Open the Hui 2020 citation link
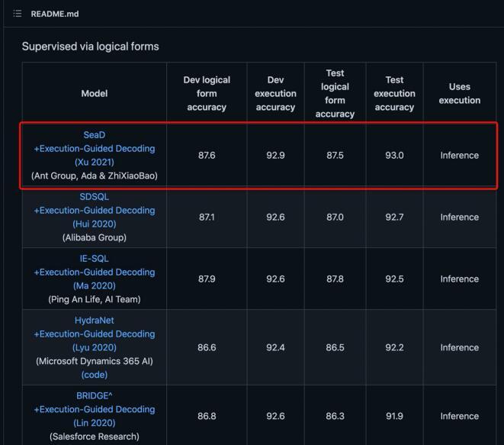Image resolution: width=504 pixels, height=445 pixels. [x=95, y=224]
